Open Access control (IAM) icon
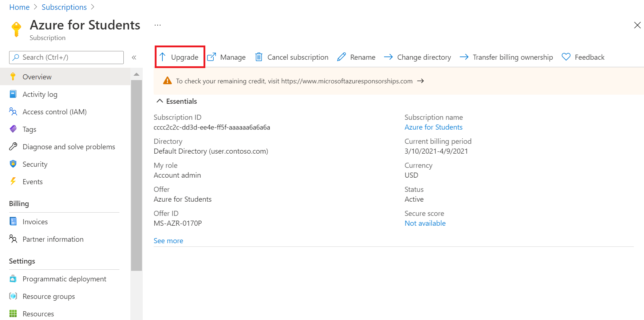 (x=13, y=112)
